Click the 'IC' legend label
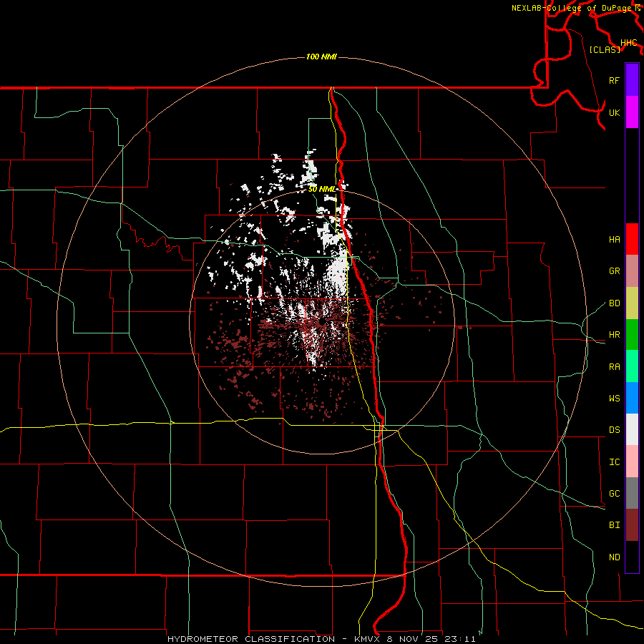The height and width of the screenshot is (644, 644). [x=614, y=462]
